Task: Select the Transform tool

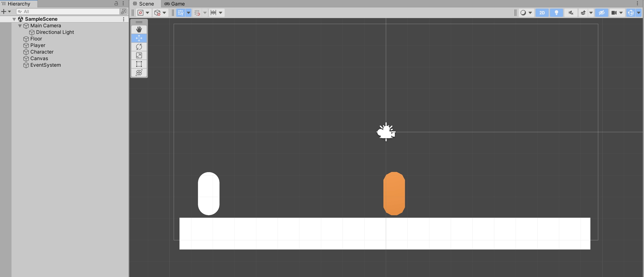Action: pos(139,73)
